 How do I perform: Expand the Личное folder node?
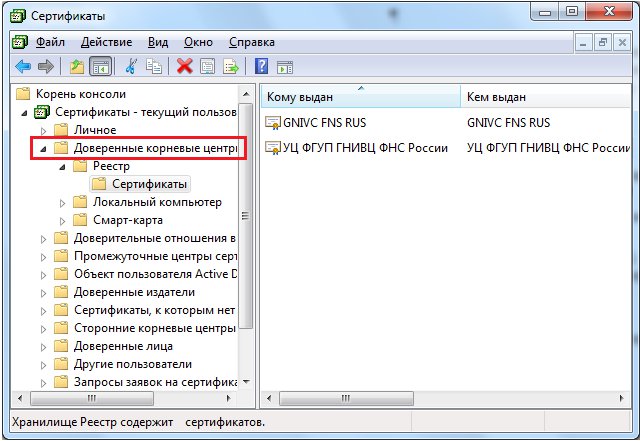pos(43,130)
